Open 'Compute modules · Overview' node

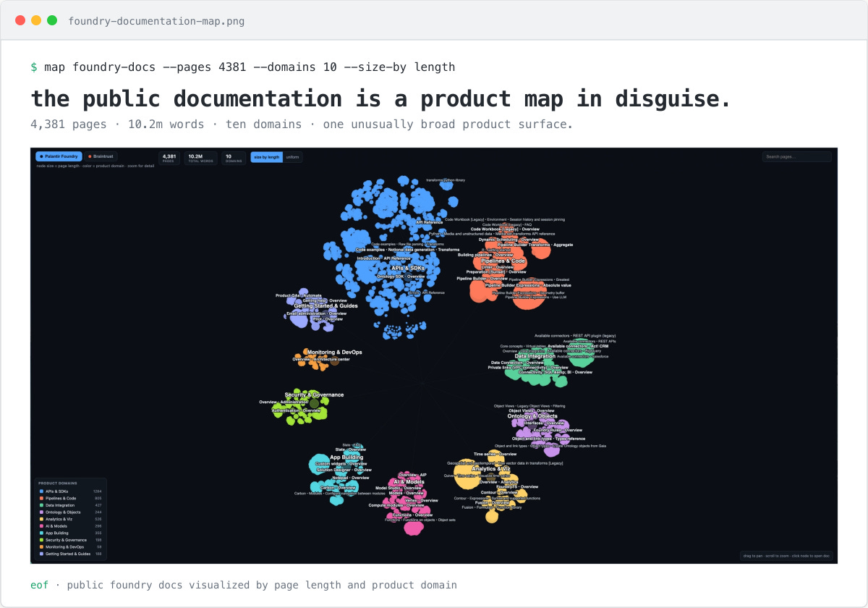[396, 505]
